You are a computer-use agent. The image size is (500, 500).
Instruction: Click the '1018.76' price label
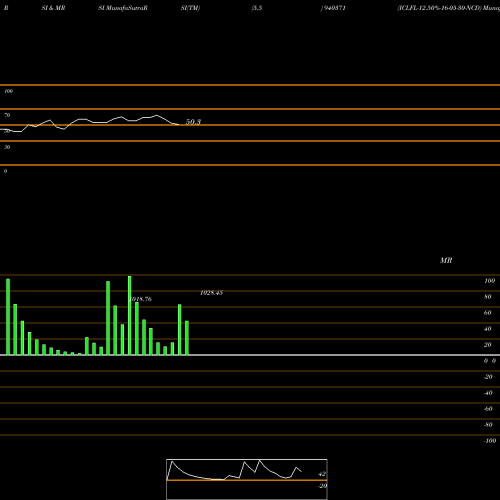[x=141, y=299]
